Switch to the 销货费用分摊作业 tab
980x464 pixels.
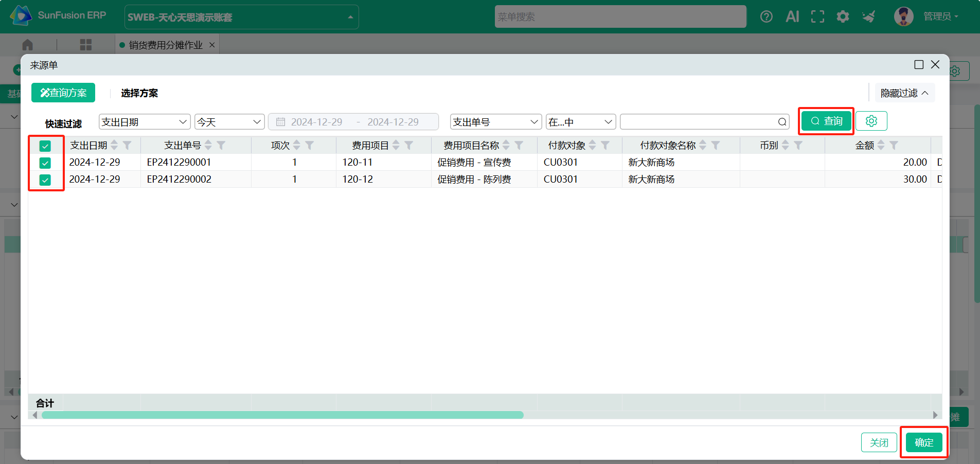pos(165,45)
